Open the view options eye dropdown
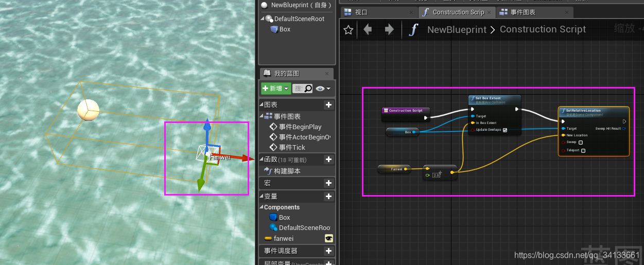Image resolution: width=644 pixels, height=265 pixels. [x=323, y=89]
